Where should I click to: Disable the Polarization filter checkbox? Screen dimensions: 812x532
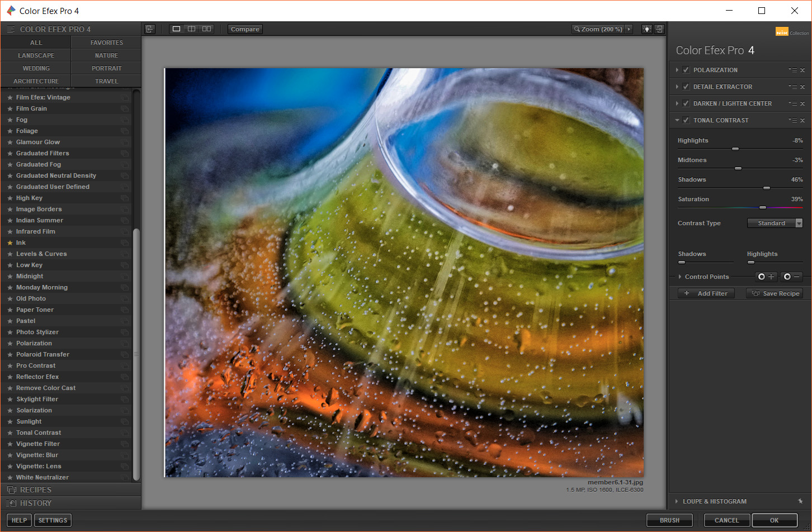pyautogui.click(x=686, y=70)
